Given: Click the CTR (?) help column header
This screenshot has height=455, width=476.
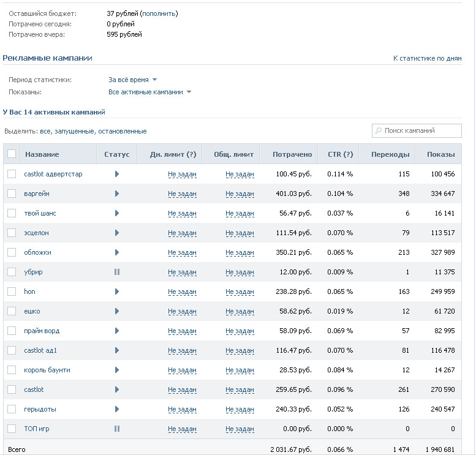Looking at the screenshot, I should point(340,154).
